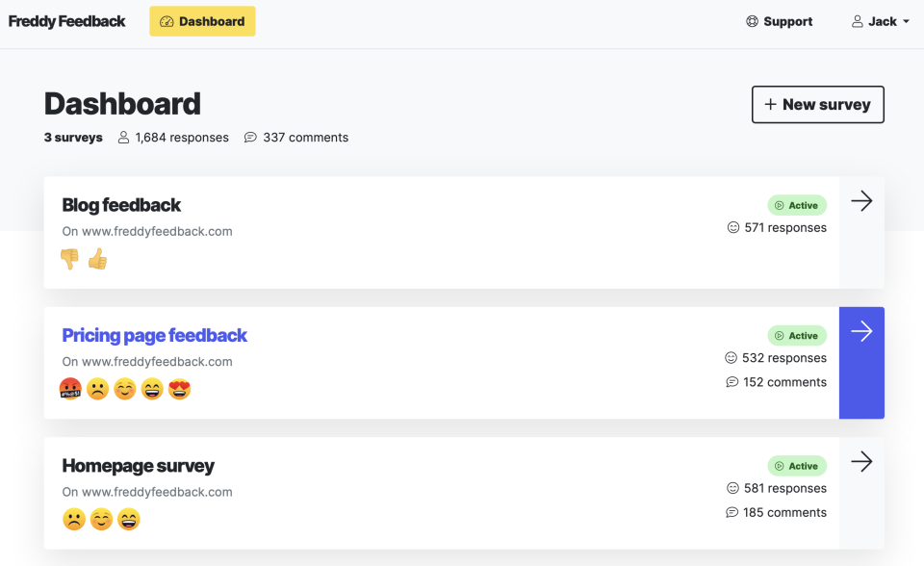Open Homepage survey with its arrow icon
The height and width of the screenshot is (566, 924).
(x=861, y=462)
